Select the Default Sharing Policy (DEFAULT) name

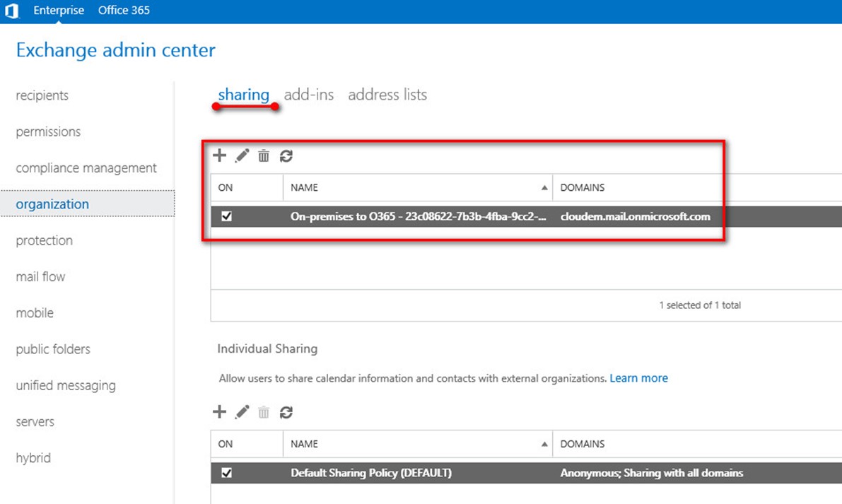(x=371, y=473)
